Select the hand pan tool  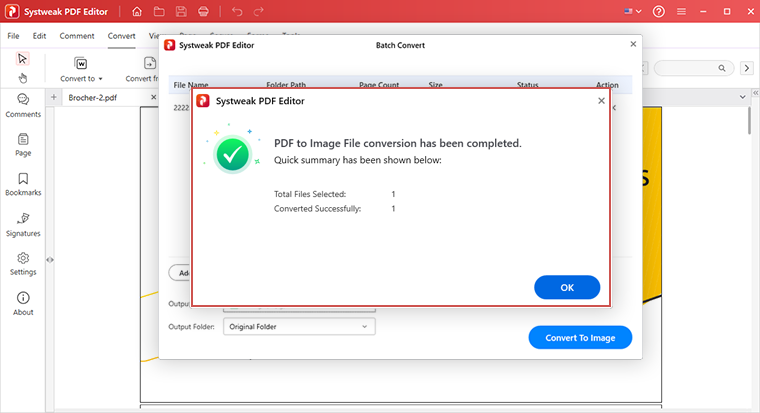pos(22,78)
